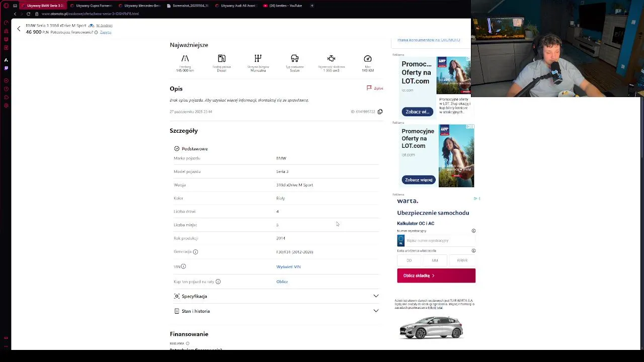
Task: Open info icon next to Generacja
Action: pos(195,252)
